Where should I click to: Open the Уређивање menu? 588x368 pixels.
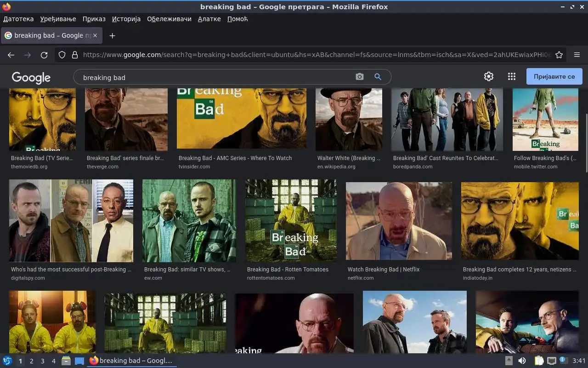point(58,19)
